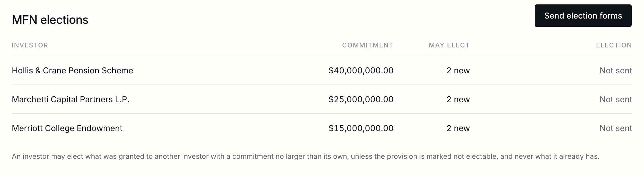Select the Hollis & Crane Pension Scheme row
Viewport: 644px width, 175px height.
point(322,70)
